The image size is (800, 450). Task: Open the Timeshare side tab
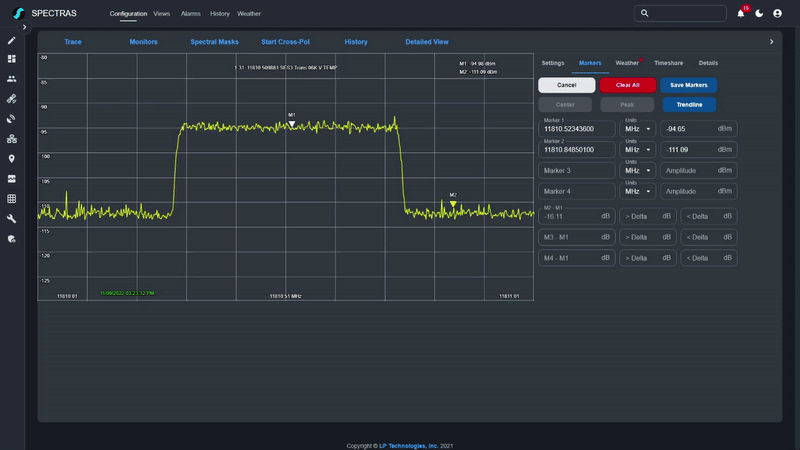point(668,63)
